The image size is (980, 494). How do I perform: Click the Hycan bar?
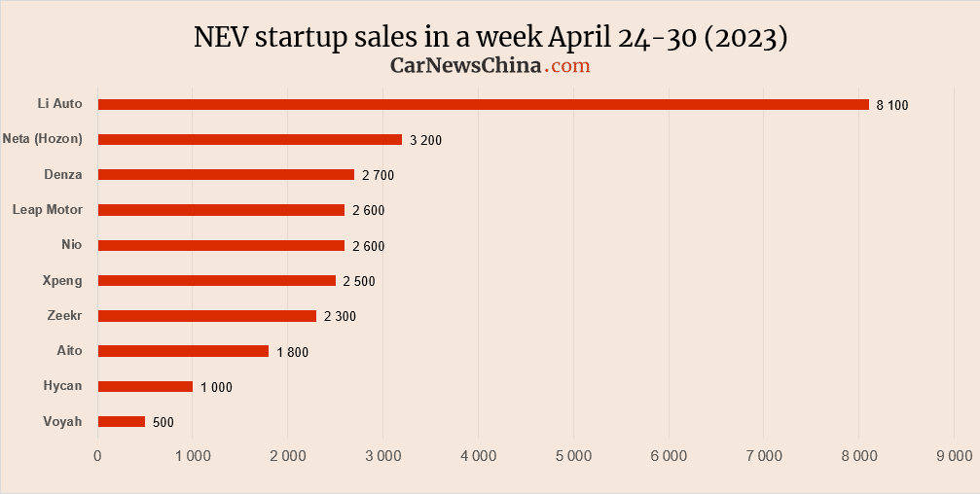(x=145, y=386)
